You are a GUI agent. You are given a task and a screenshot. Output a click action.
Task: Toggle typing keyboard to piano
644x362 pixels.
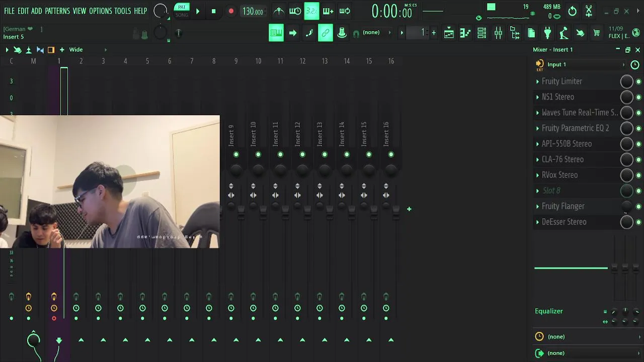pyautogui.click(x=276, y=33)
